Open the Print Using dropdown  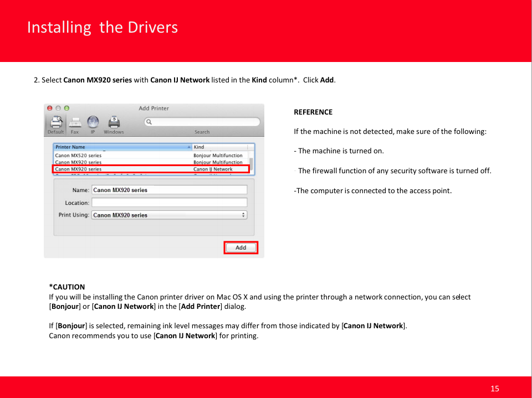[x=170, y=215]
